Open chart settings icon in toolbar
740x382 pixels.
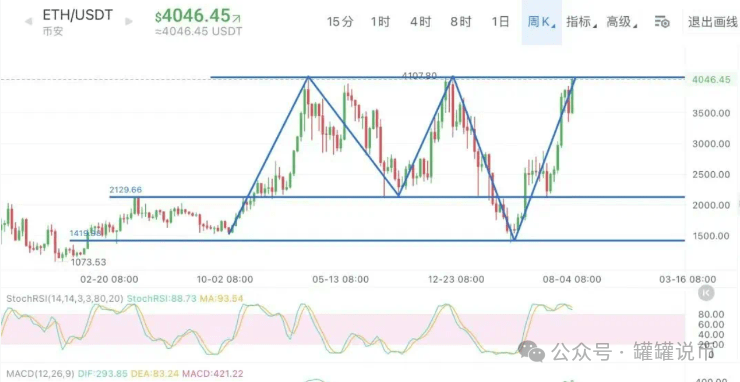pyautogui.click(x=662, y=22)
